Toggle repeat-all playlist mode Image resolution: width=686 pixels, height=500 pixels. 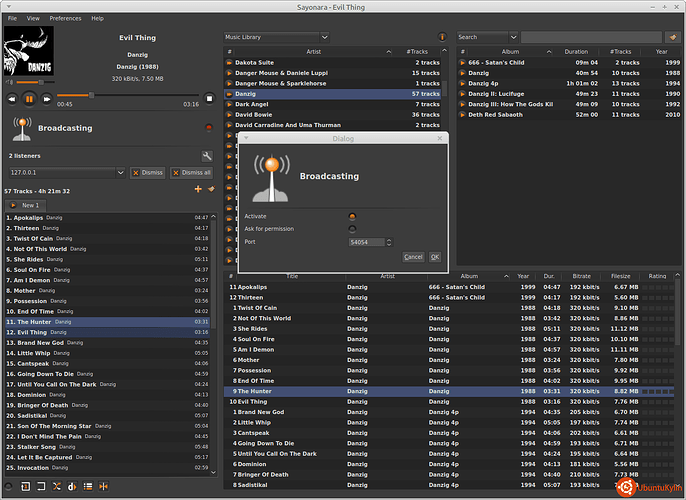[41, 486]
